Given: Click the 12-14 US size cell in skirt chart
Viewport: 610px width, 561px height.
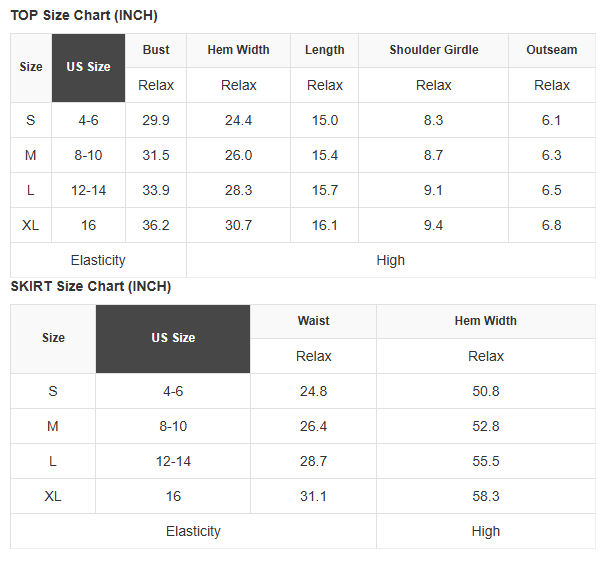Looking at the screenshot, I should click(173, 461).
